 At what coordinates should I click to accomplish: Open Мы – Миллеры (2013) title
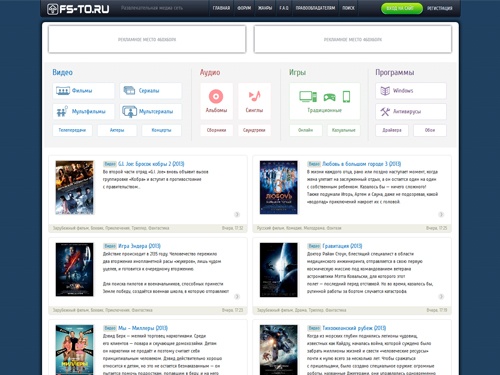coord(143,328)
